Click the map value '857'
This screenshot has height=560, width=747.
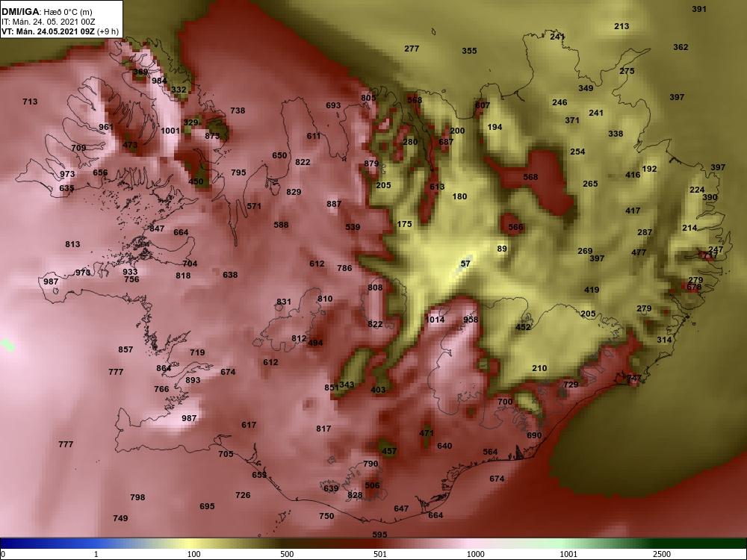pyautogui.click(x=125, y=349)
